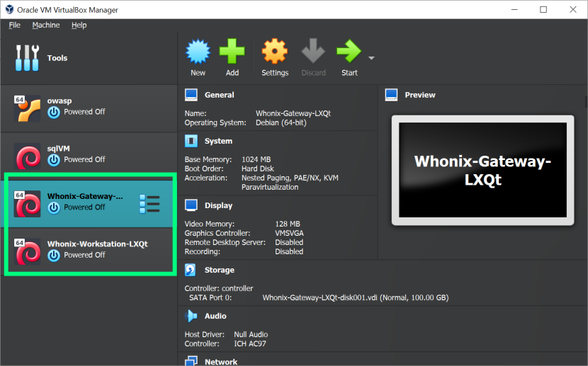Open the General section heading link

click(x=220, y=95)
